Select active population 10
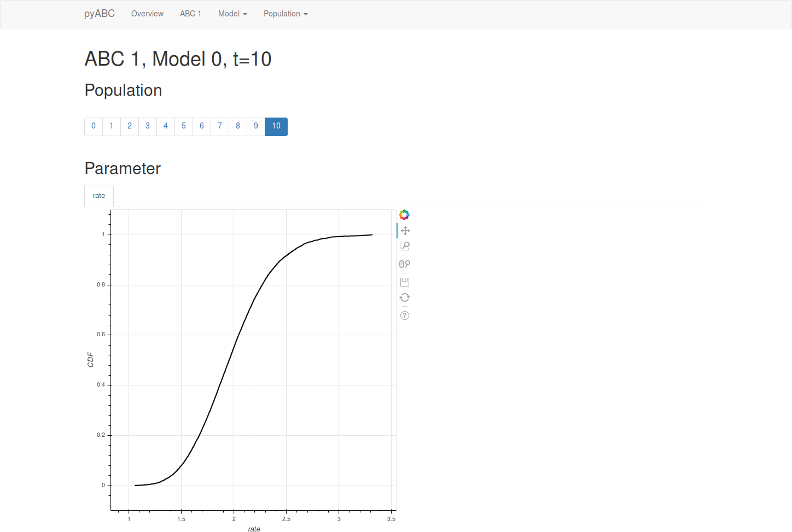The height and width of the screenshot is (532, 792). pos(276,126)
